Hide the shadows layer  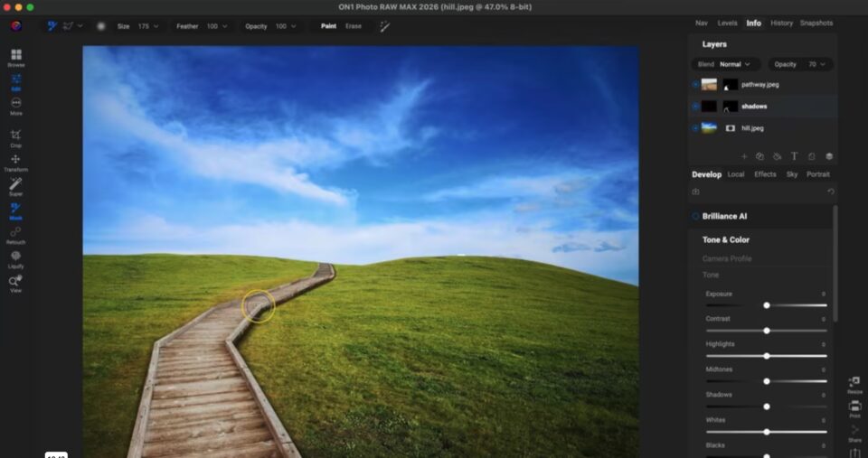(x=695, y=107)
